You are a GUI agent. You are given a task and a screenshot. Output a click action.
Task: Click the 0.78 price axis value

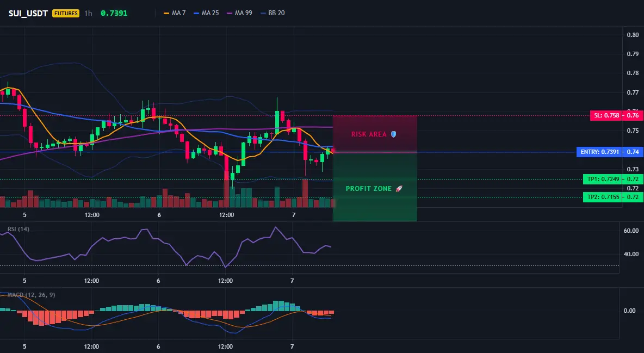pos(633,73)
